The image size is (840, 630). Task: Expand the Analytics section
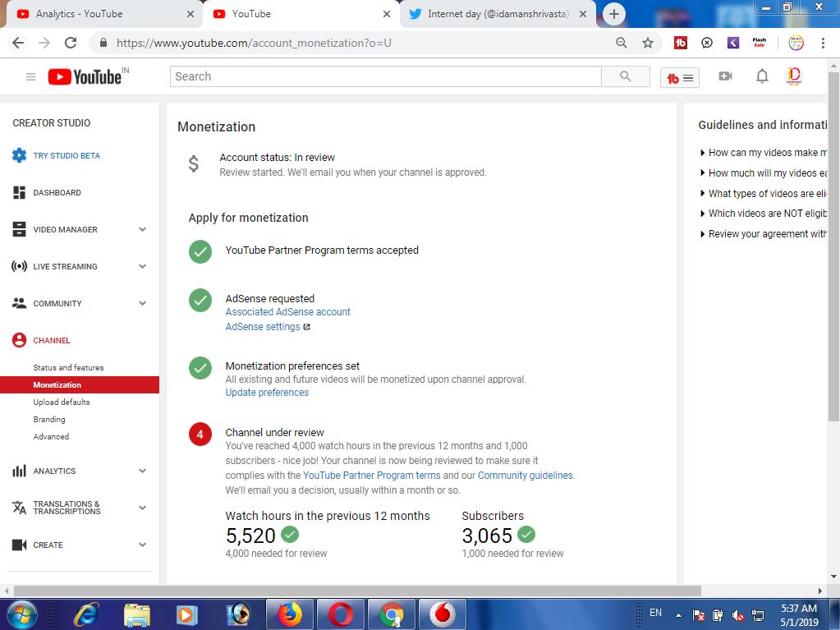point(143,471)
